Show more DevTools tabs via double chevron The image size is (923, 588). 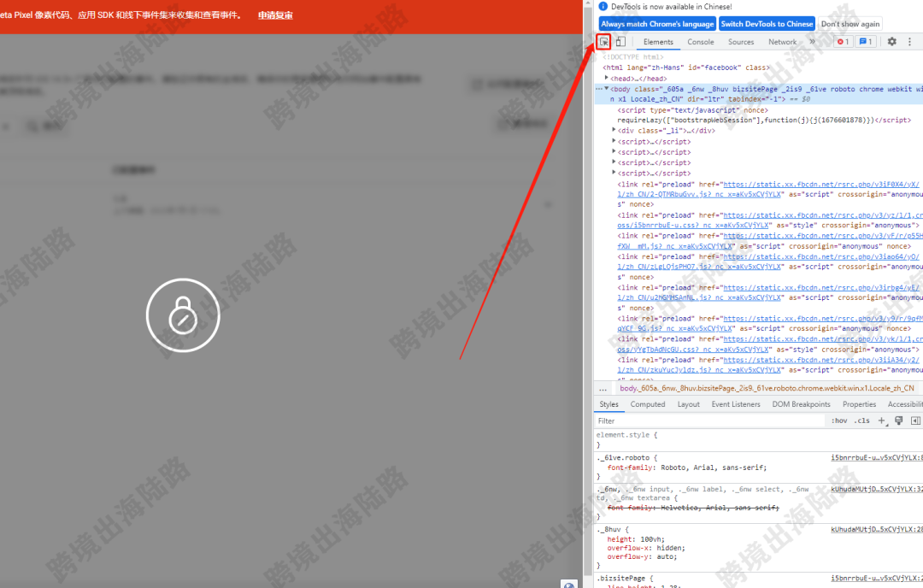(813, 42)
